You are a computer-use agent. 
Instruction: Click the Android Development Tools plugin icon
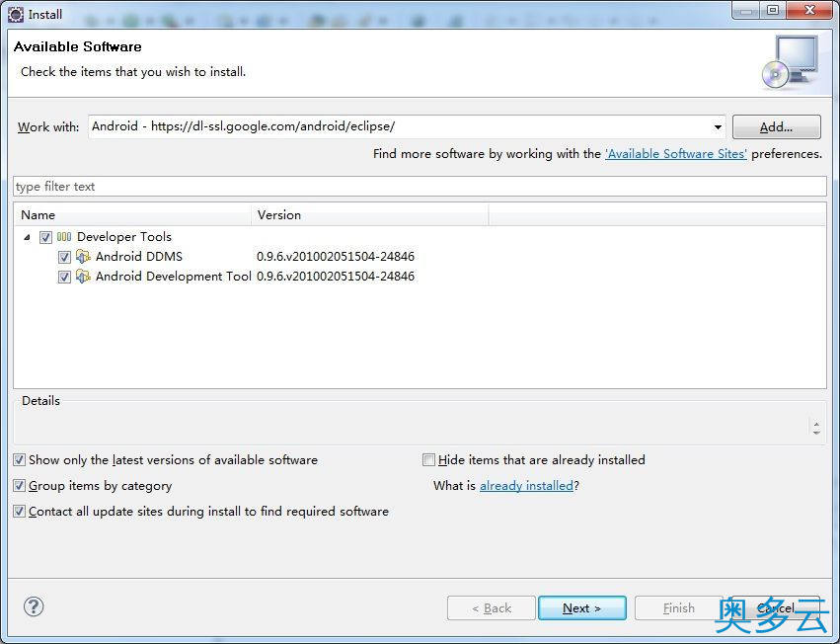[x=83, y=277]
